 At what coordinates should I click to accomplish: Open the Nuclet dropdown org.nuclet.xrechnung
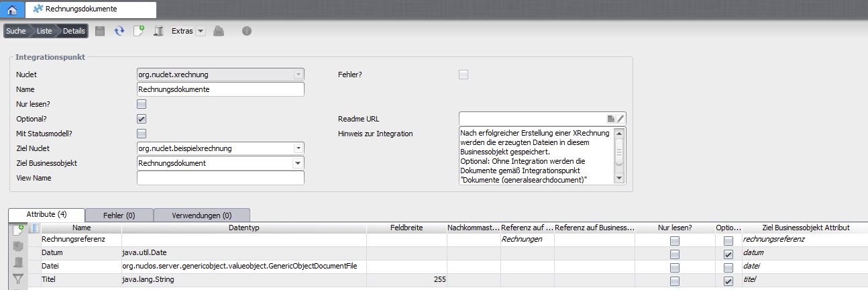pyautogui.click(x=299, y=75)
